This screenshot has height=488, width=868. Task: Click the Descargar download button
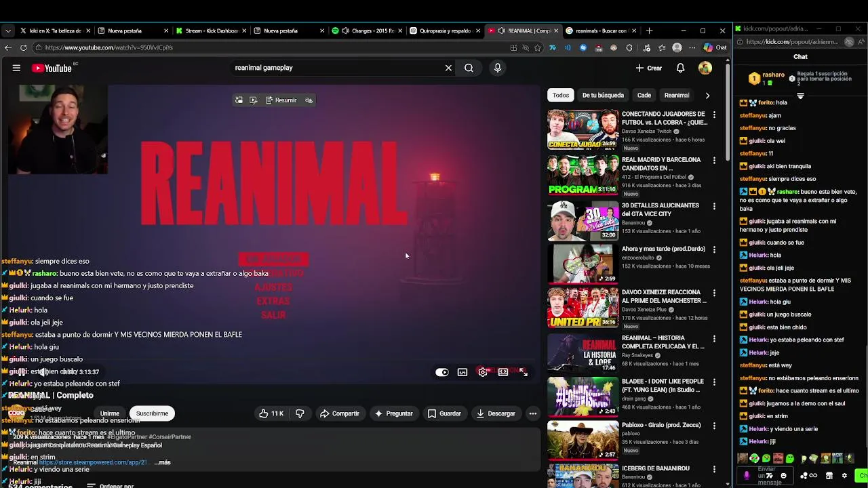[x=496, y=413]
